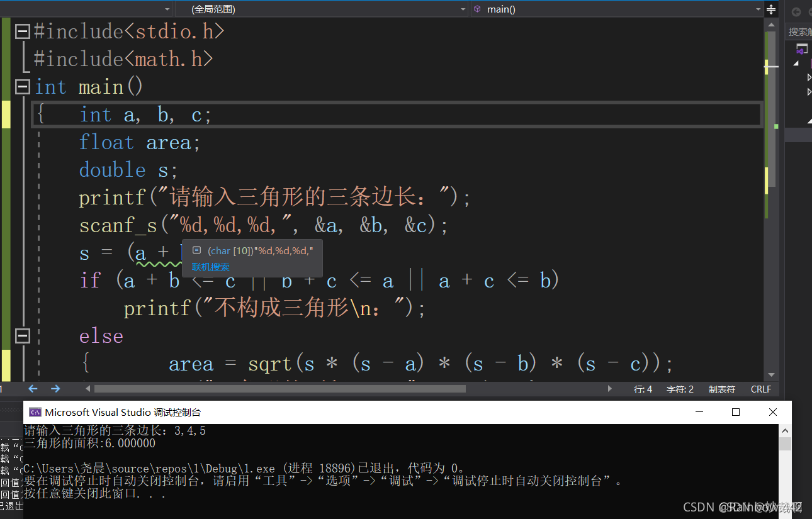
Task: Click the double s; line
Action: click(x=128, y=170)
